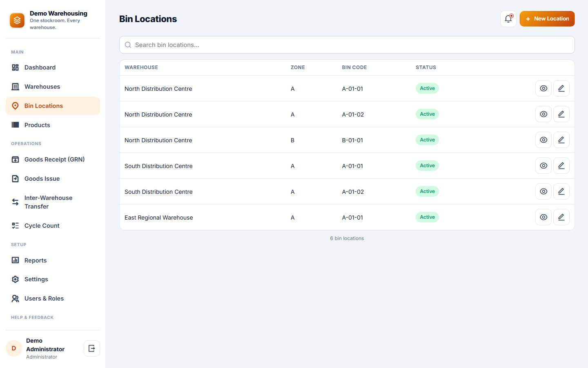588x368 pixels.
Task: View the East Regional Warehouse bin
Action: click(543, 217)
